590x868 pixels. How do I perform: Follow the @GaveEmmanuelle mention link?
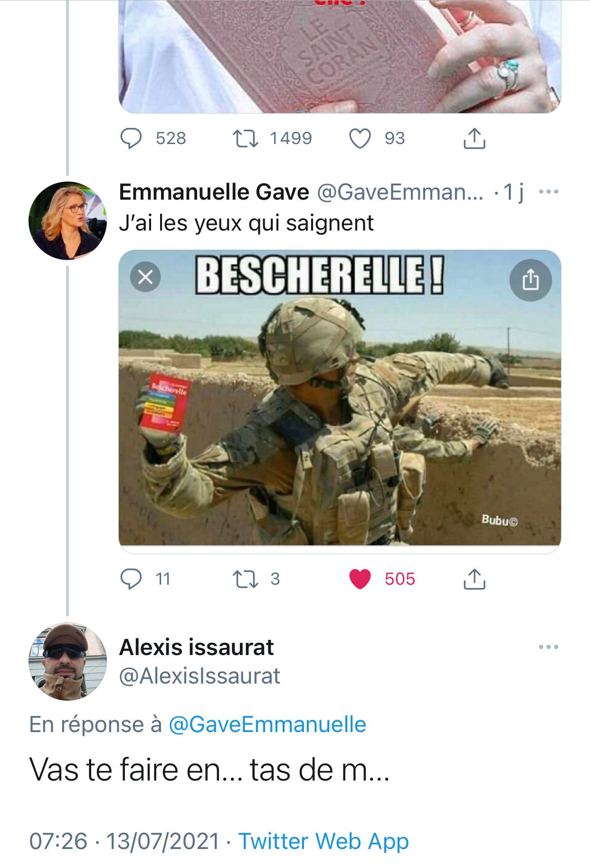pos(267,724)
